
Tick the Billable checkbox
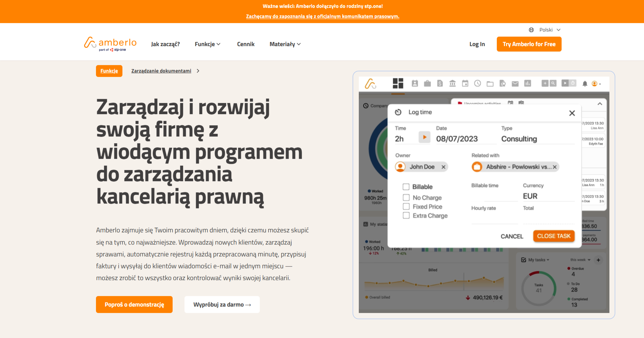coord(406,187)
